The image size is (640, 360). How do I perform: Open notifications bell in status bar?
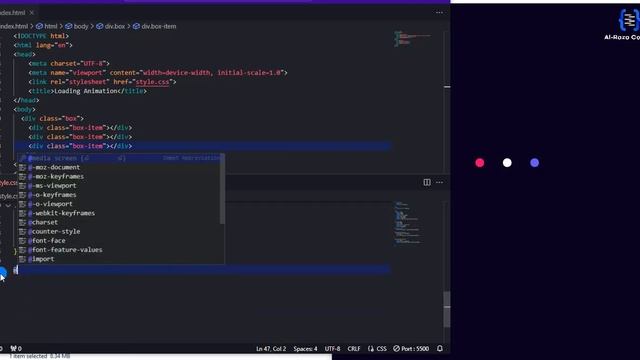click(440, 349)
